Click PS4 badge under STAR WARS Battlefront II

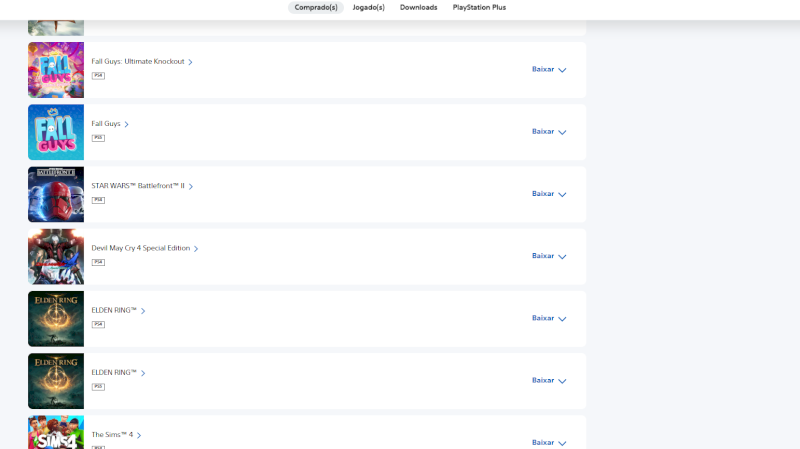pyautogui.click(x=98, y=200)
